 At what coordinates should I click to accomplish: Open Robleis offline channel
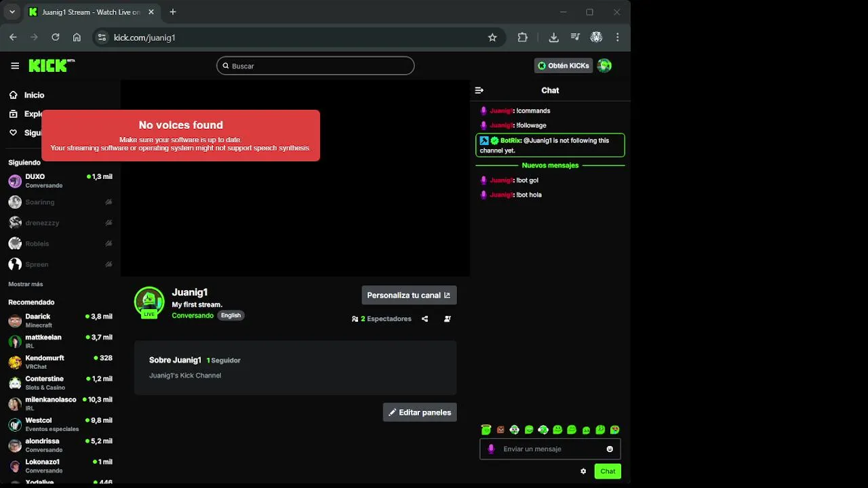click(x=60, y=243)
